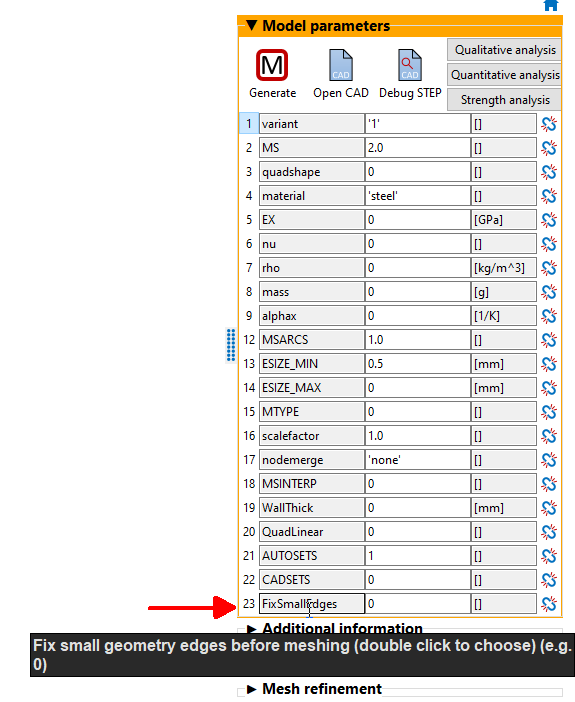Select the MS value field
575x702 pixels.
point(417,148)
